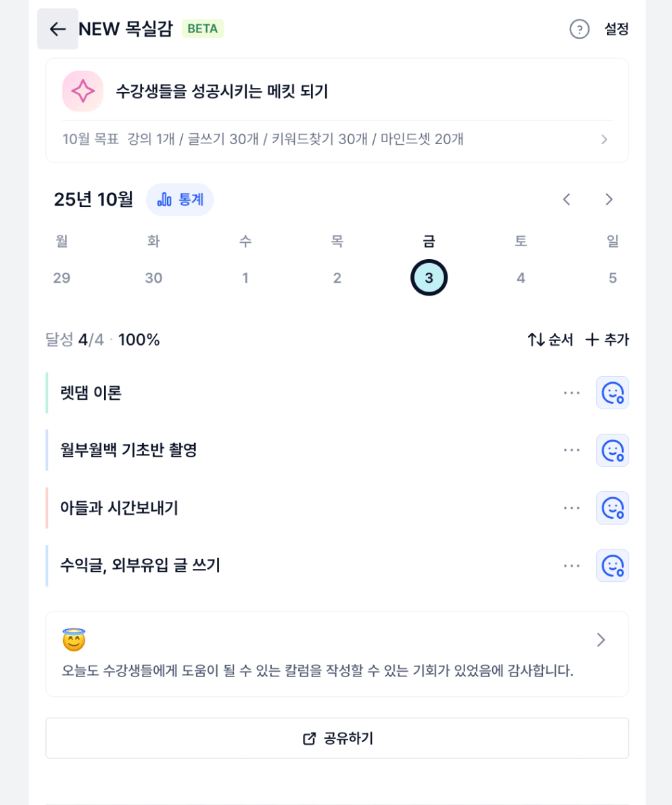
Task: Click the 추가 plus icon
Action: pos(592,340)
